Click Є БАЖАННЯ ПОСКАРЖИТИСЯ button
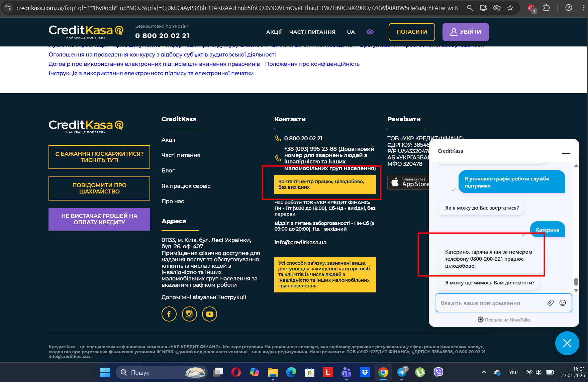This screenshot has height=382, width=588. (x=99, y=157)
